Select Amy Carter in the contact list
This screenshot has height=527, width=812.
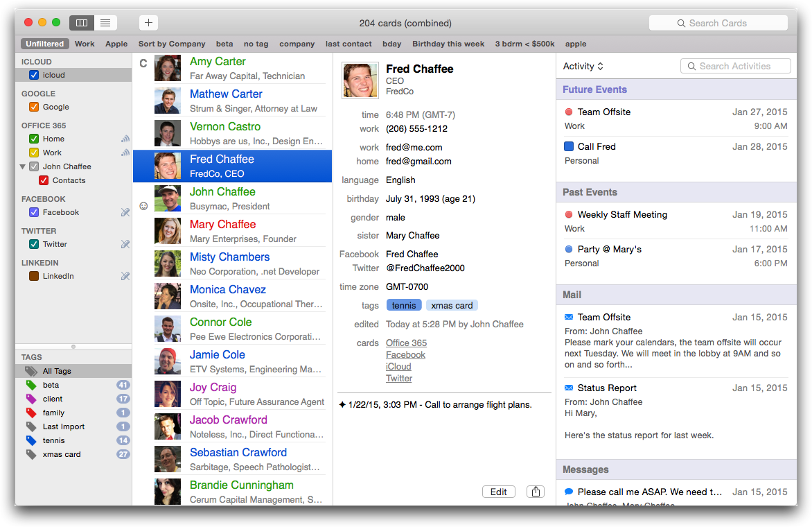pyautogui.click(x=233, y=69)
